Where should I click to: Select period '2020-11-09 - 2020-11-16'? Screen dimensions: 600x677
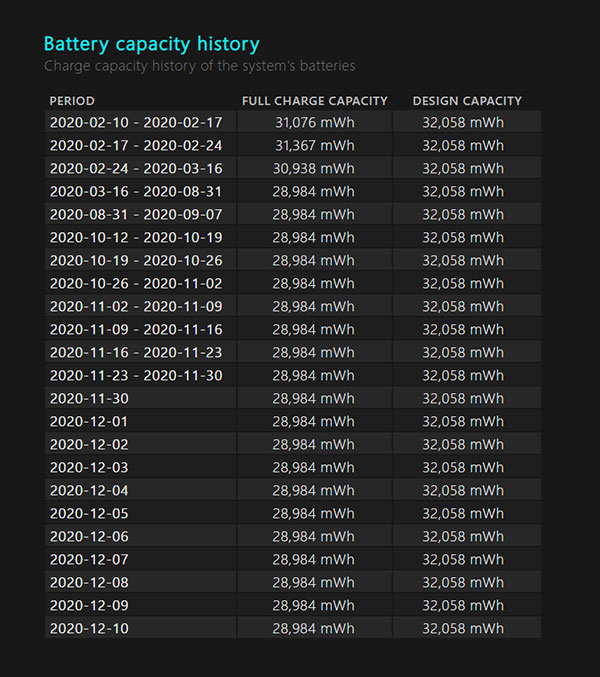136,329
